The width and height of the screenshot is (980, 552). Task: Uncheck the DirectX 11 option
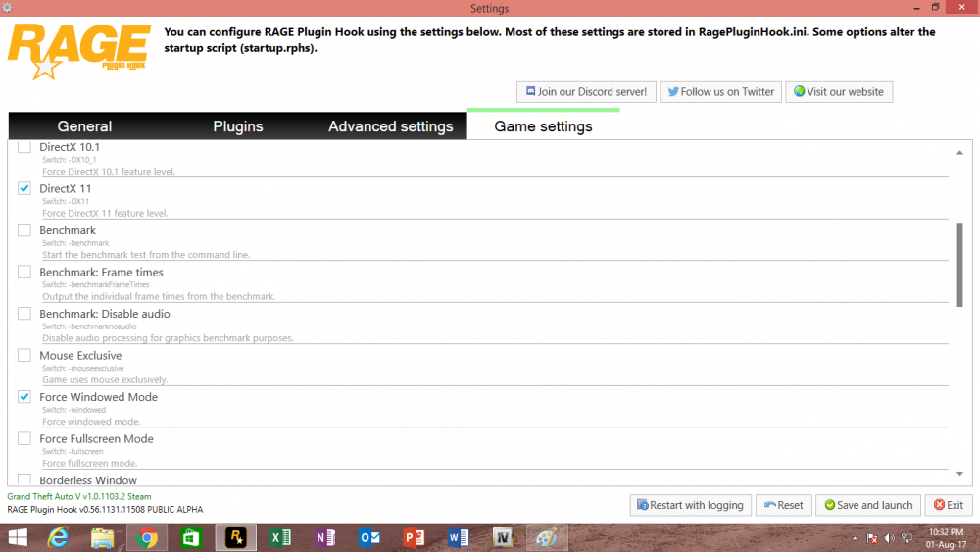pos(24,188)
